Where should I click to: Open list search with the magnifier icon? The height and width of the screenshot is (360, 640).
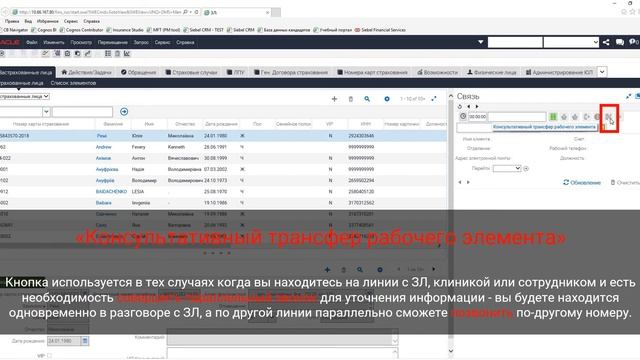[367, 99]
